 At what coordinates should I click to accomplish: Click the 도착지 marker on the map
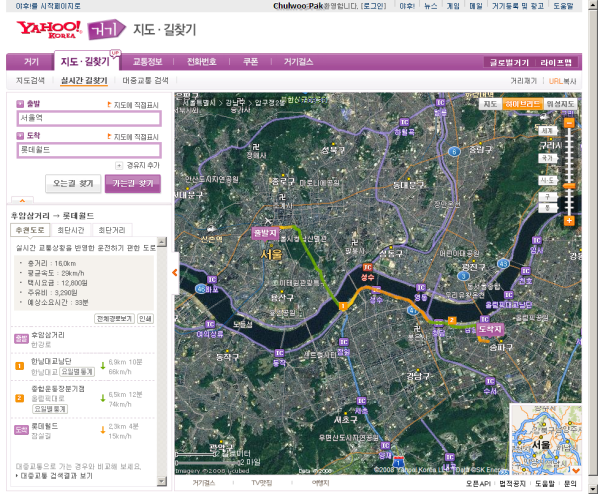pyautogui.click(x=490, y=329)
